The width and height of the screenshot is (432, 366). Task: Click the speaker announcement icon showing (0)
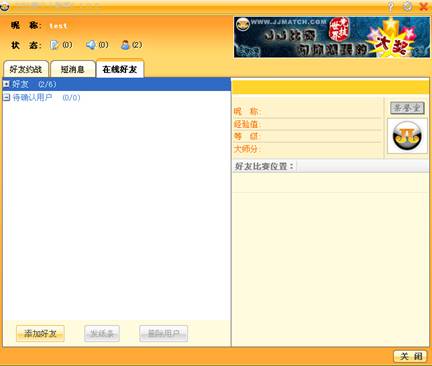coord(90,45)
